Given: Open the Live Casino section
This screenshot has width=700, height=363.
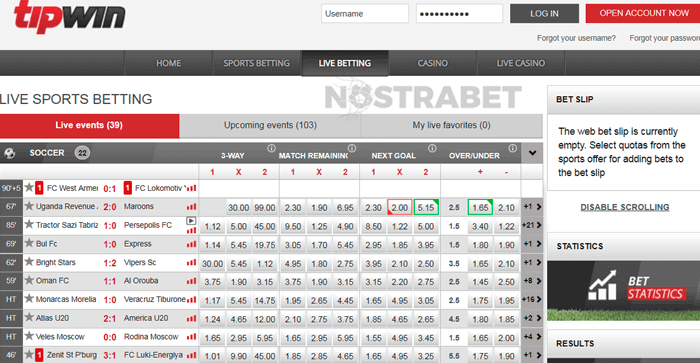Looking at the screenshot, I should click(x=521, y=63).
